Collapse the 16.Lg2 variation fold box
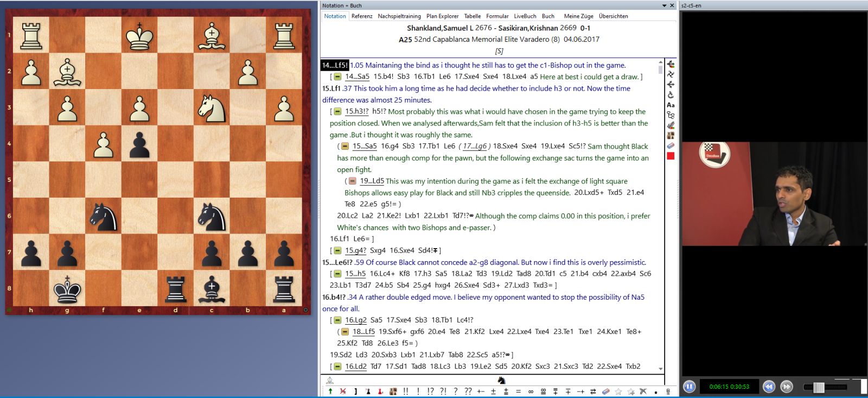Image resolution: width=868 pixels, height=398 pixels. [337, 320]
